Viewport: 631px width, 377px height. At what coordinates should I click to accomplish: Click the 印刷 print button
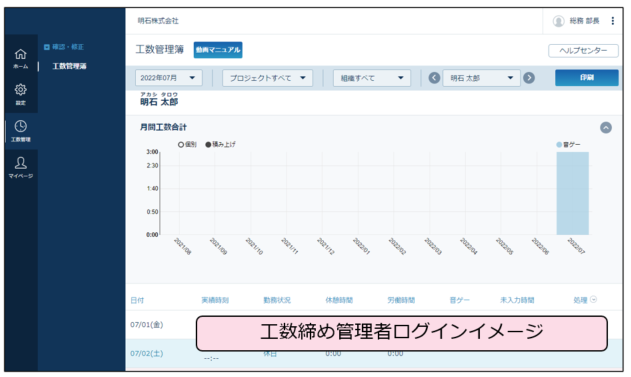click(x=586, y=78)
